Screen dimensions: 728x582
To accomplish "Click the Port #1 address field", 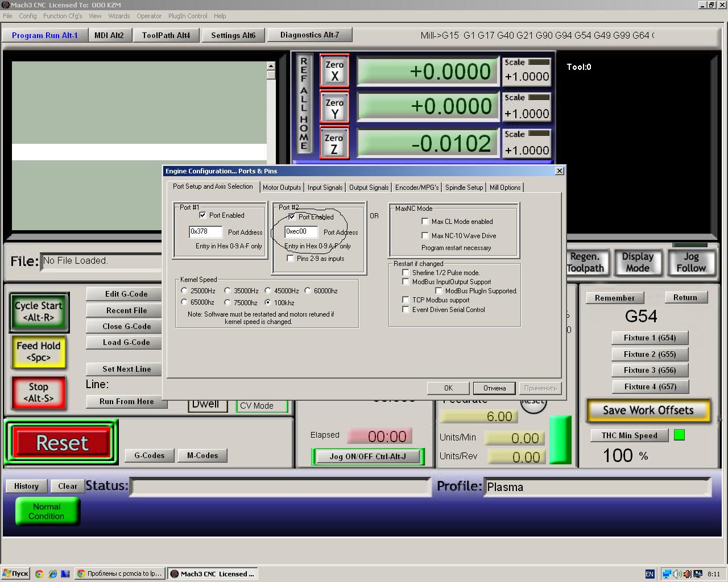I will (205, 232).
